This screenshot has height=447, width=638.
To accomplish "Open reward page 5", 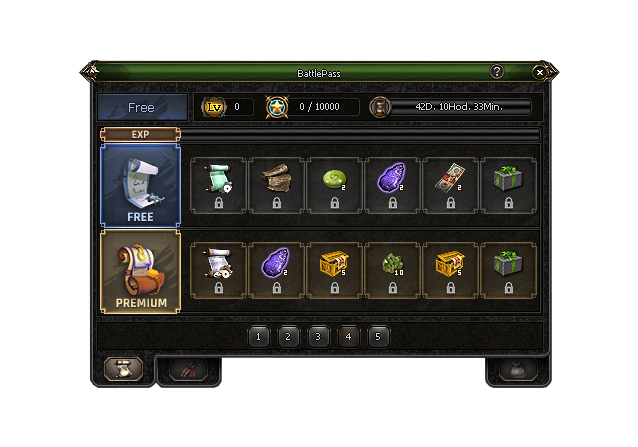I will click(x=378, y=337).
